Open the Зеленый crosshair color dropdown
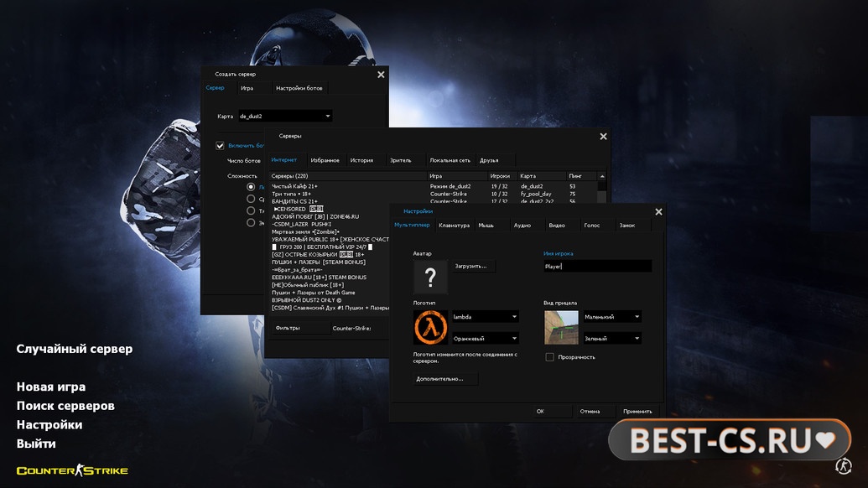Image resolution: width=868 pixels, height=488 pixels. click(x=612, y=338)
